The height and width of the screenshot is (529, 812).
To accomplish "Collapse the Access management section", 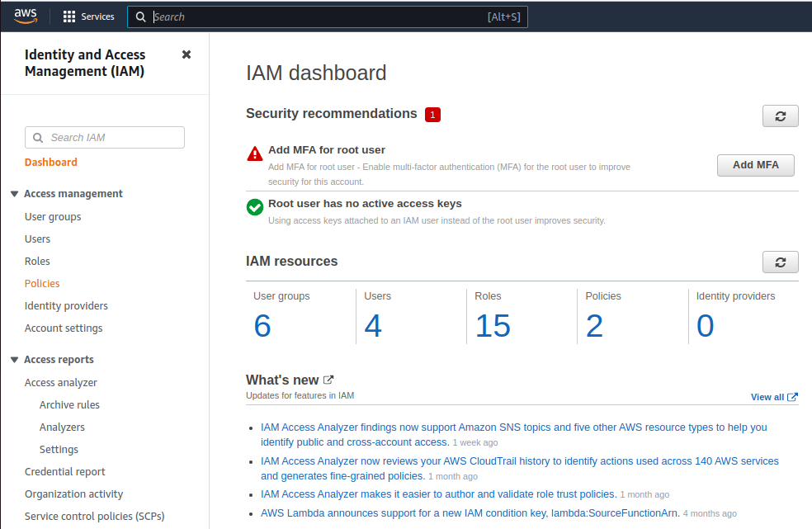I will pos(15,194).
